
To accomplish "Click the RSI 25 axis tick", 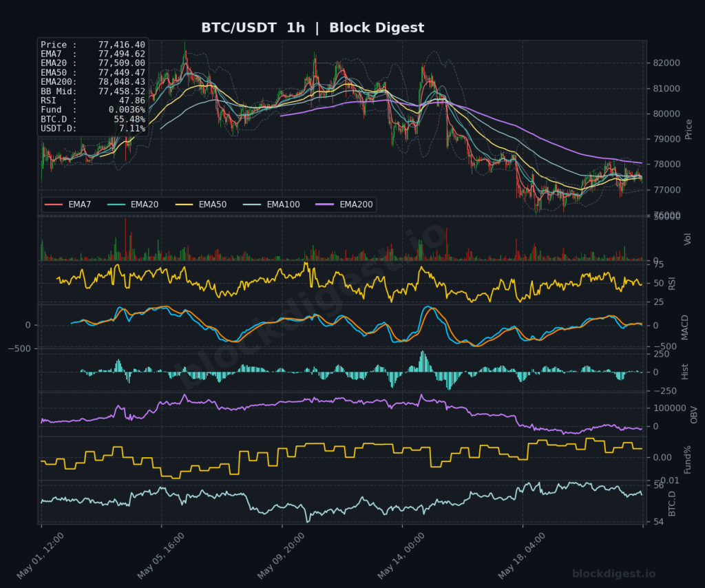I will (x=658, y=302).
